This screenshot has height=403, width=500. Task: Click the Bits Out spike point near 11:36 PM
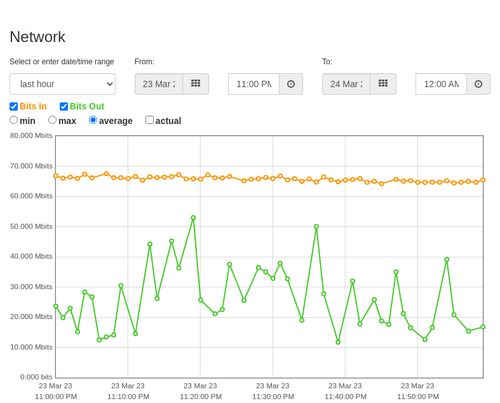coord(316,227)
